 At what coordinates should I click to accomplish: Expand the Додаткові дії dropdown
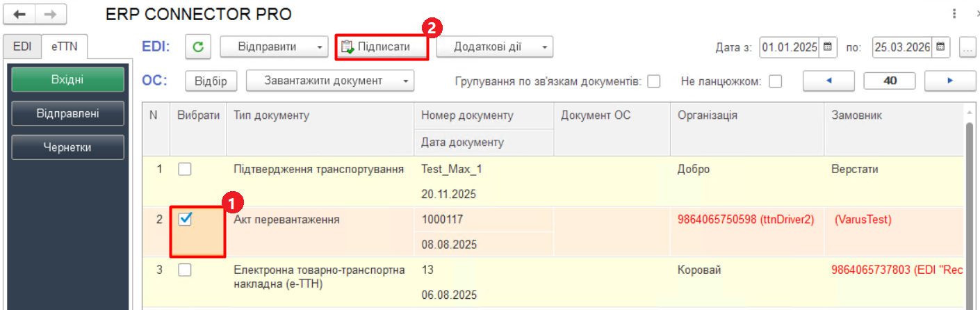[544, 47]
